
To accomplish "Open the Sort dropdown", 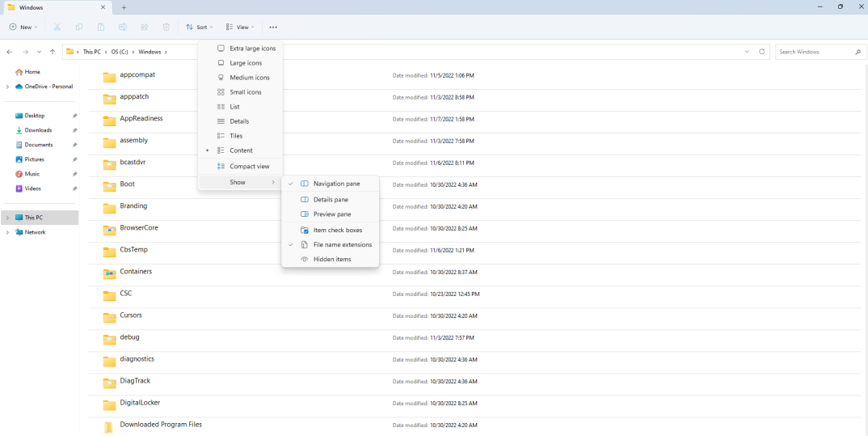I will tap(199, 28).
